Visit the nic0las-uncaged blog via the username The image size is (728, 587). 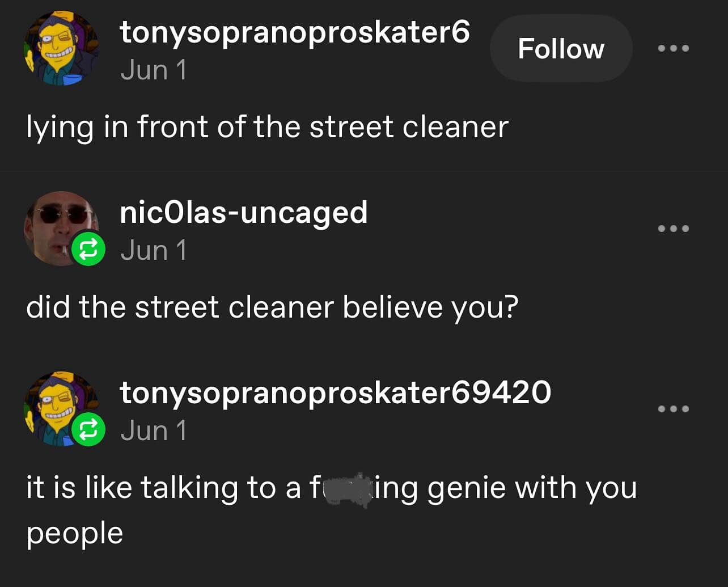[x=243, y=213]
